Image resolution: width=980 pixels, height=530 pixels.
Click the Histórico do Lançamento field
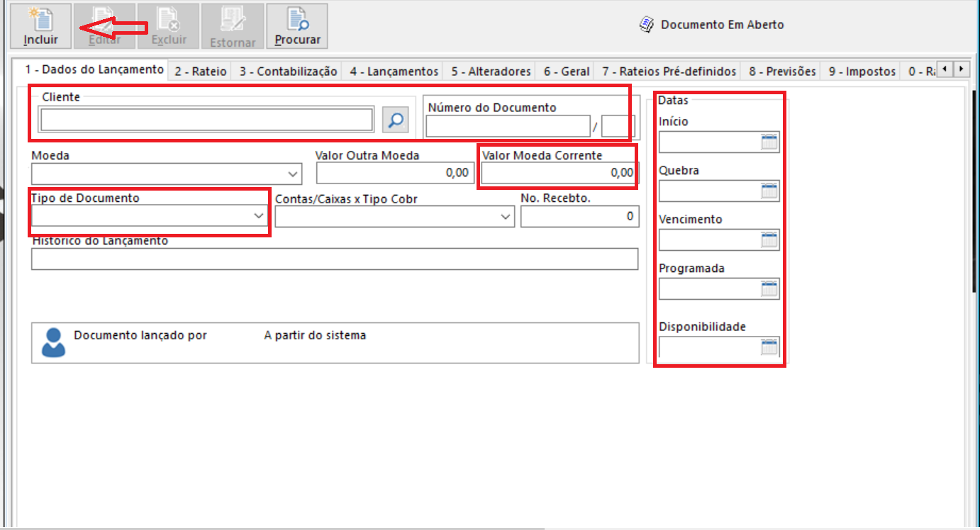tap(335, 259)
